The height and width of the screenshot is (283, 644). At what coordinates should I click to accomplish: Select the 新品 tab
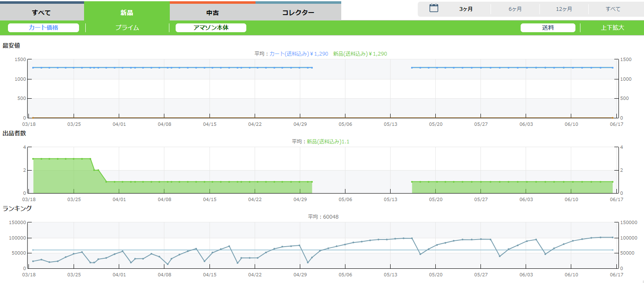click(127, 12)
